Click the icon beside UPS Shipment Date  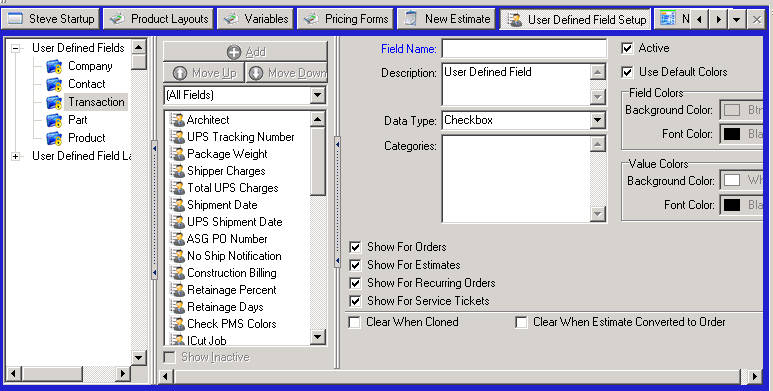pos(177,222)
